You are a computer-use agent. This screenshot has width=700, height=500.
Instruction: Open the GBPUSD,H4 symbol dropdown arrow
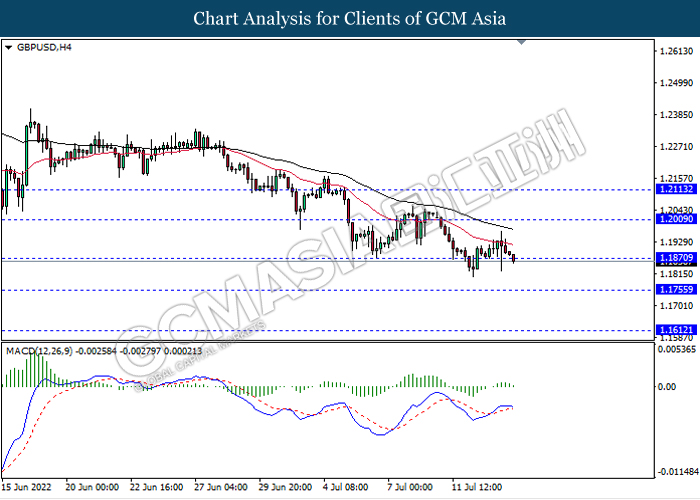pos(8,47)
